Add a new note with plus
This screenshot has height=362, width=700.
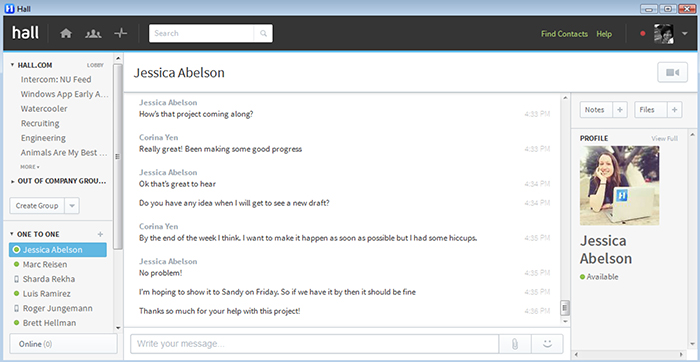click(x=620, y=110)
